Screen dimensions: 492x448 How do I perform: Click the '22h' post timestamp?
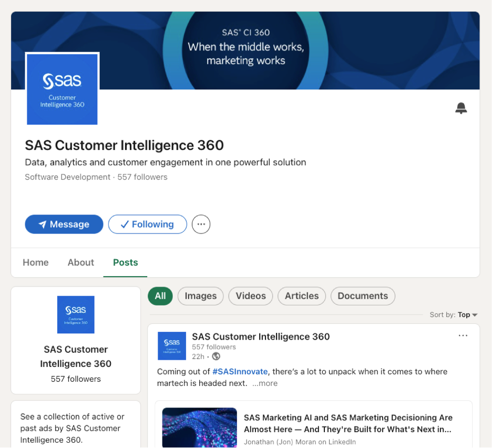pyautogui.click(x=198, y=357)
